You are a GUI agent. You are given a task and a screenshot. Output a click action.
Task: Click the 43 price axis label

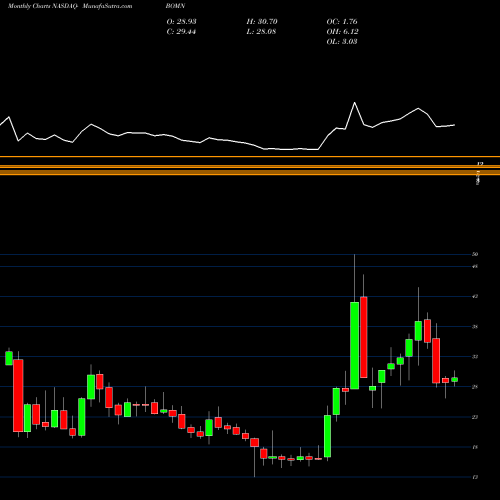click(475, 296)
